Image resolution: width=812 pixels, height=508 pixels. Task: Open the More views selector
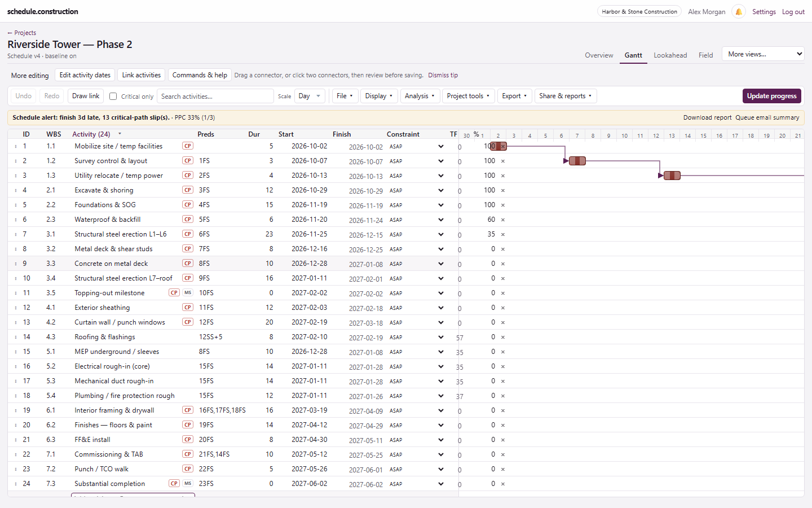point(763,54)
